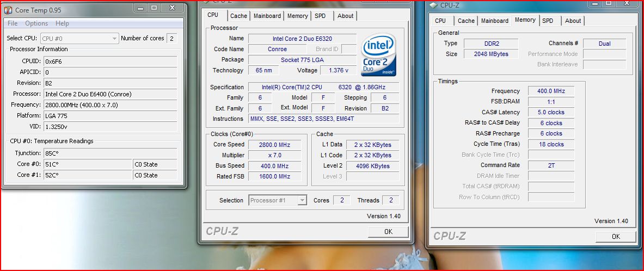Viewport: 644px width, 271px height.
Task: Click the Instructions list MMX, SSE, SSE2
Action: (324, 119)
